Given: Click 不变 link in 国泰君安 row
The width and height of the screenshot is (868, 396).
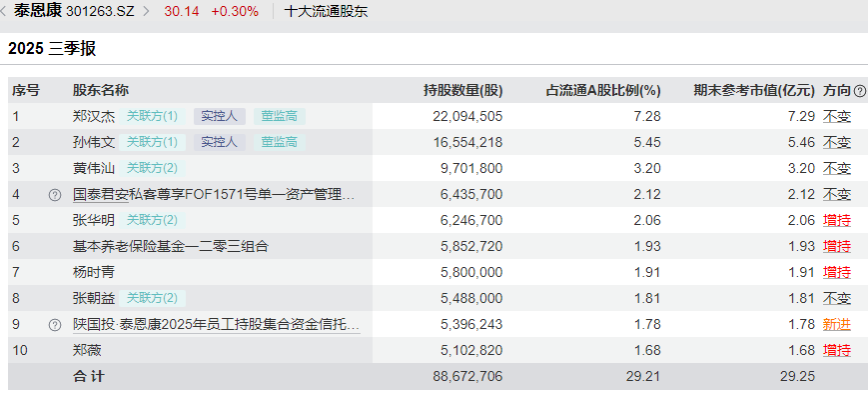Looking at the screenshot, I should pos(837,194).
